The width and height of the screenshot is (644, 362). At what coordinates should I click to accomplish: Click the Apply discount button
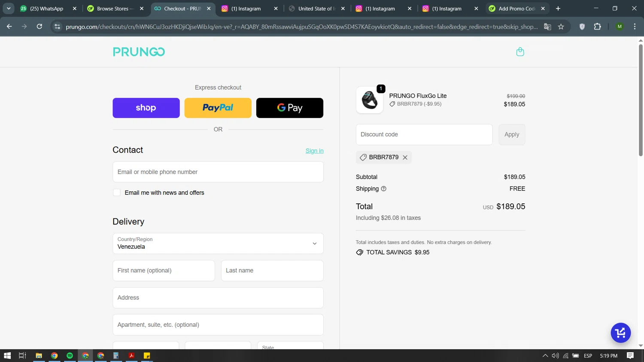point(512,134)
